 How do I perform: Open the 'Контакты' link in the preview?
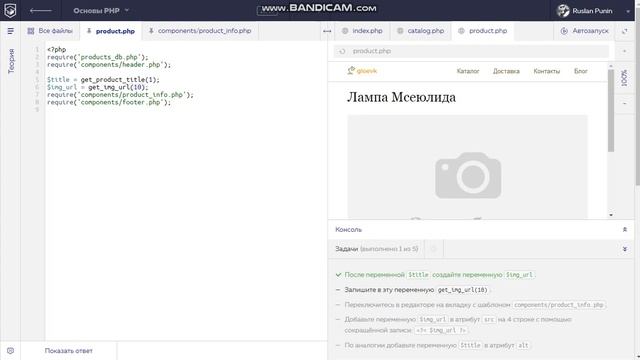[x=547, y=71]
